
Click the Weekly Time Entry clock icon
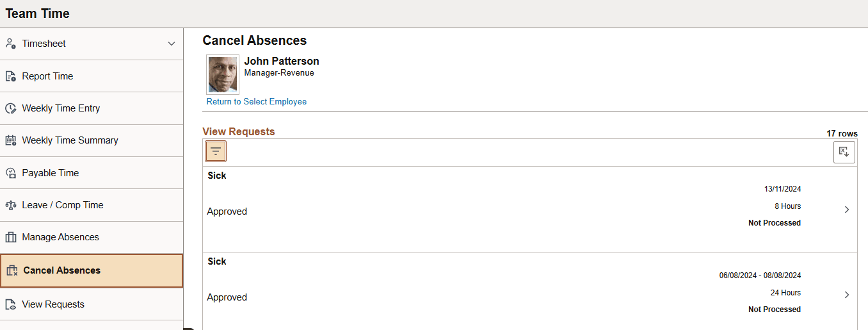[x=10, y=108]
